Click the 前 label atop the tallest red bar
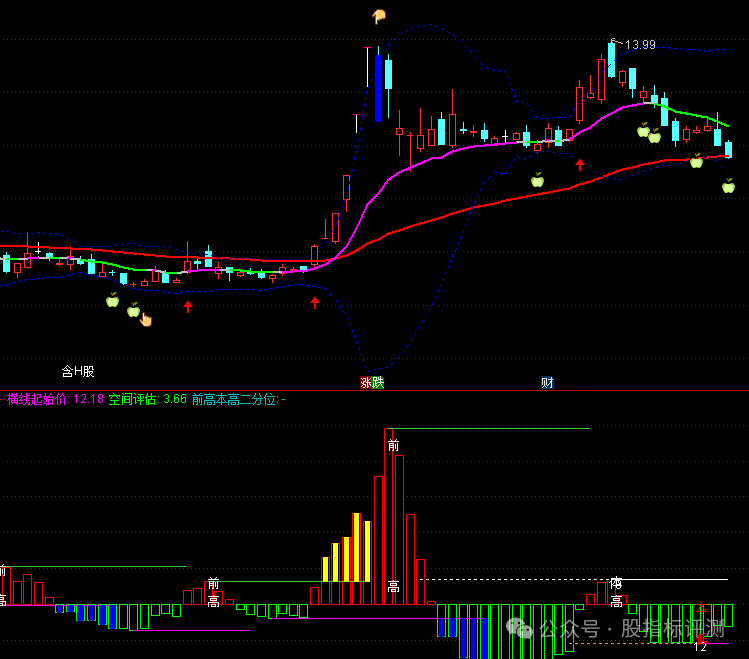 pos(393,446)
